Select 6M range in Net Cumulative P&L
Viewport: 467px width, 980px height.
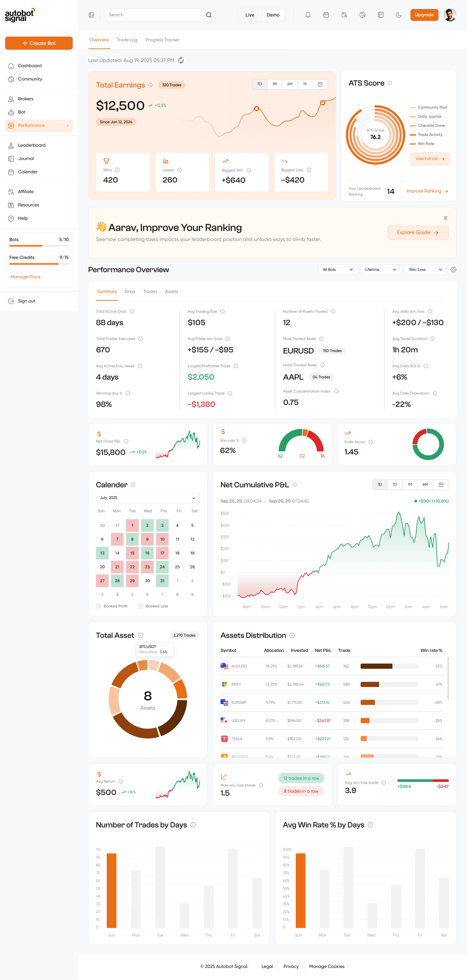[x=425, y=484]
